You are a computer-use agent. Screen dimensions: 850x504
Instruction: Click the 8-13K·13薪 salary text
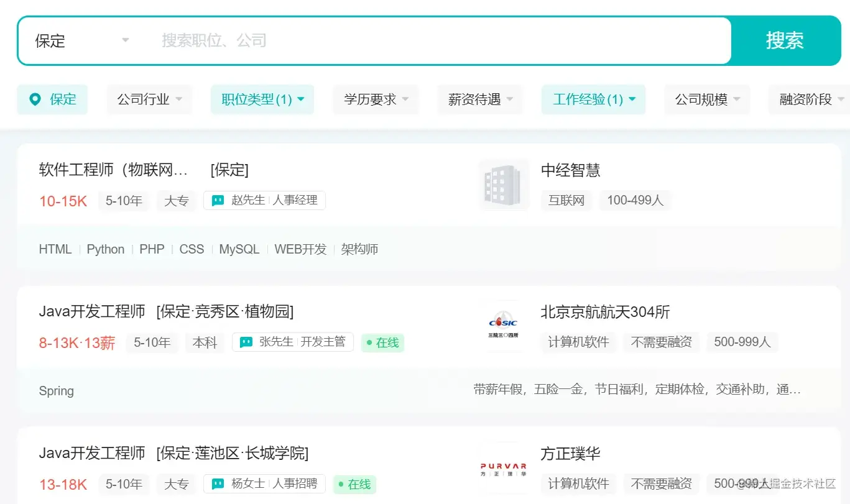(77, 343)
